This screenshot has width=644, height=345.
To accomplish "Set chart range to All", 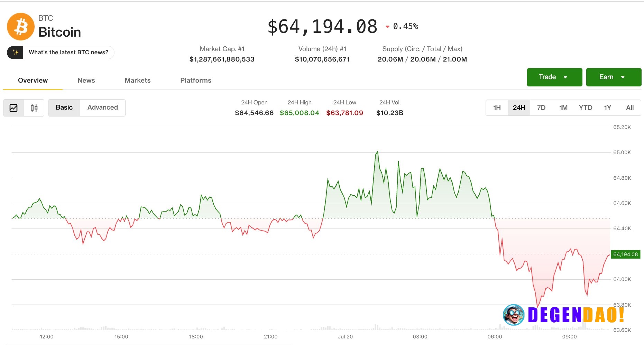I will [630, 108].
